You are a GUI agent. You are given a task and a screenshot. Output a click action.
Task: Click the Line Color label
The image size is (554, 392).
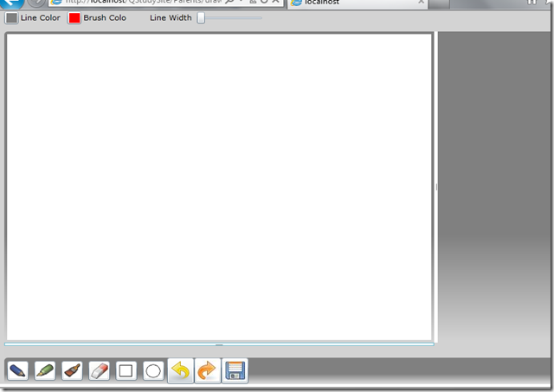tap(41, 17)
